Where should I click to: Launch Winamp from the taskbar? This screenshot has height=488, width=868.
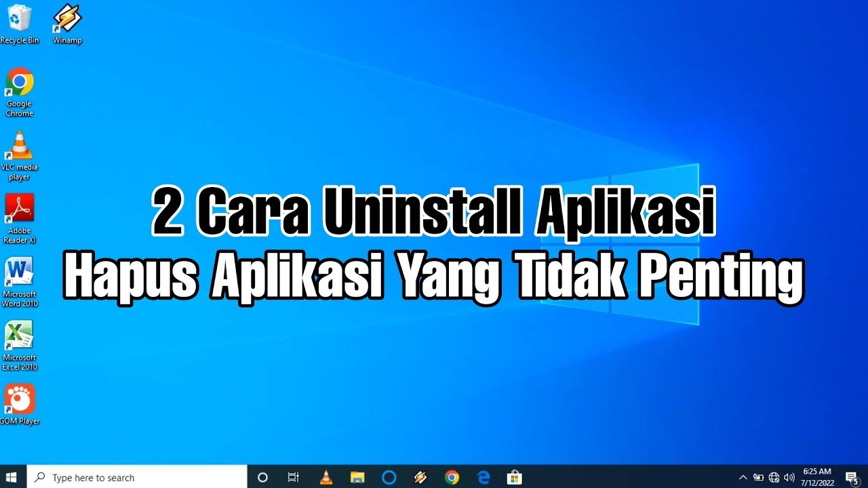click(420, 477)
